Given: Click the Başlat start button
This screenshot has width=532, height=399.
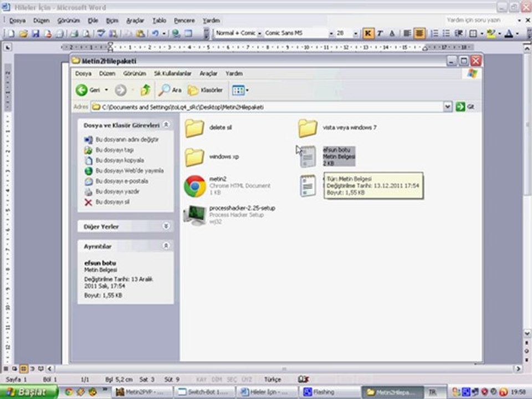Looking at the screenshot, I should tap(29, 392).
